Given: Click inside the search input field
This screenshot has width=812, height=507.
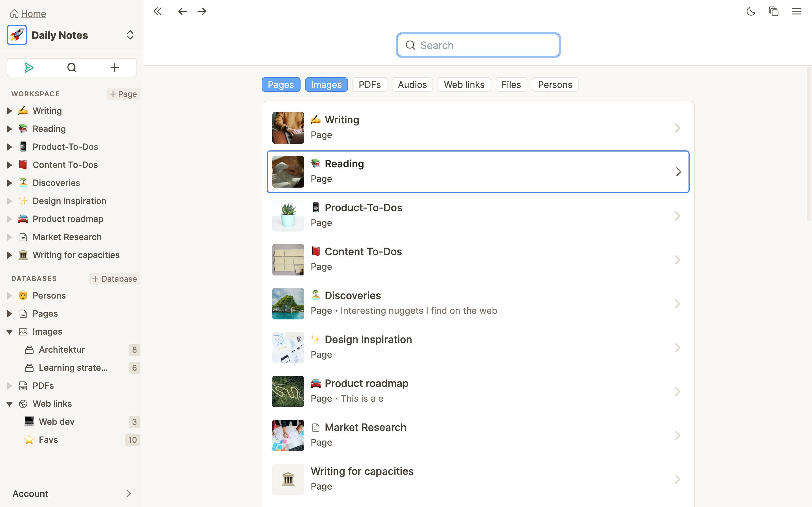Looking at the screenshot, I should pyautogui.click(x=478, y=45).
